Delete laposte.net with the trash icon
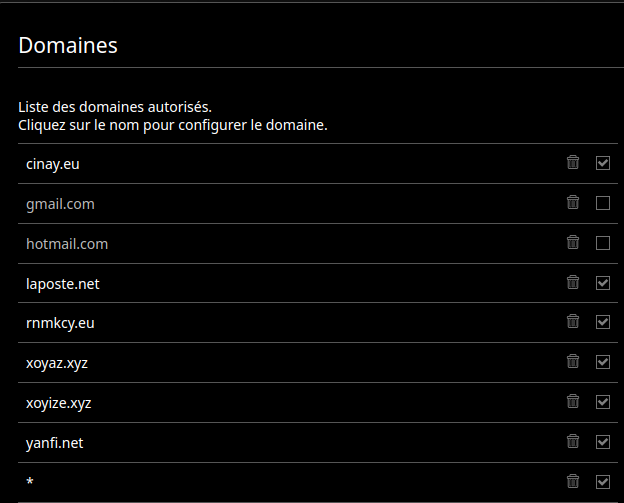 (573, 283)
